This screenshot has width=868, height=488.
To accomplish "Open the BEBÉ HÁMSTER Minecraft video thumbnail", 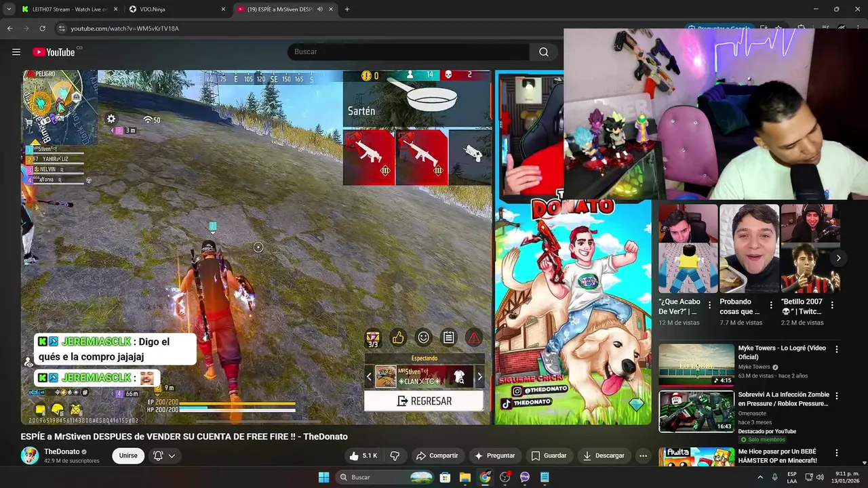I will 696,456.
